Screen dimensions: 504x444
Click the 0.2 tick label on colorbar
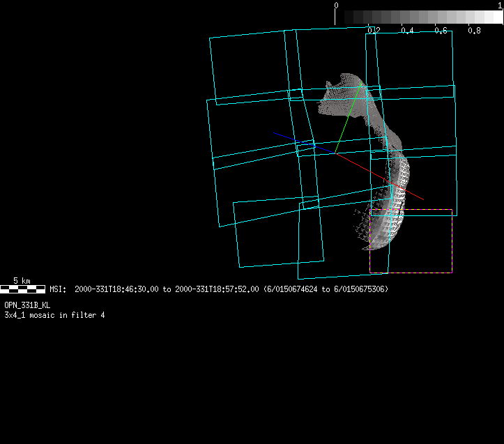pyautogui.click(x=374, y=31)
